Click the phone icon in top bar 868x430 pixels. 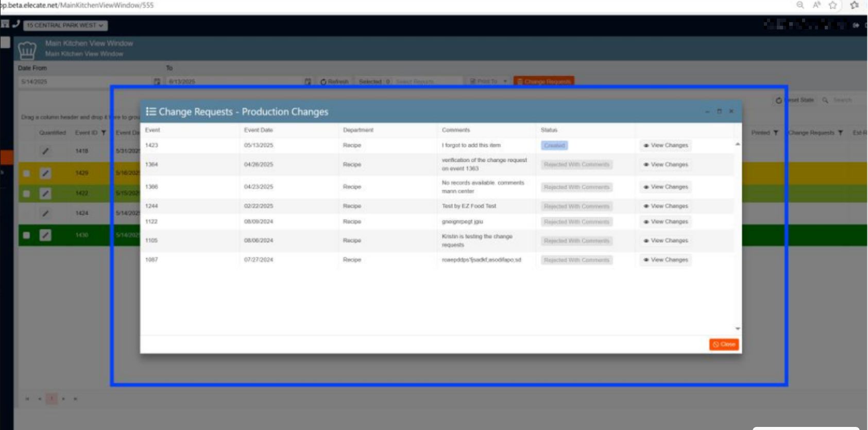tap(16, 24)
